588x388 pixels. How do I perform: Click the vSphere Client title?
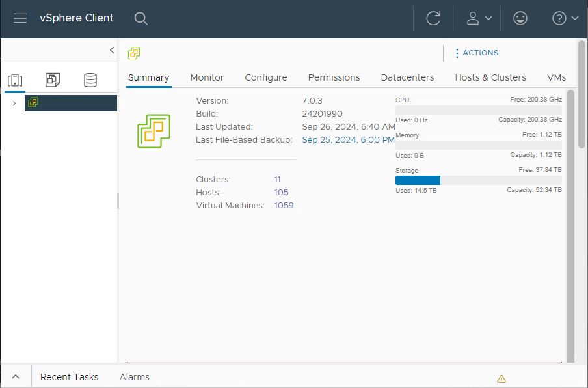pos(77,18)
